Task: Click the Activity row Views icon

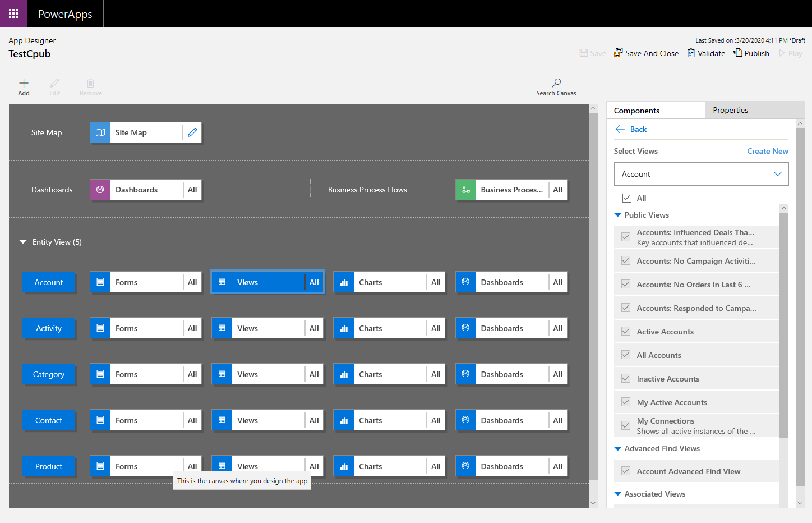Action: pos(222,328)
